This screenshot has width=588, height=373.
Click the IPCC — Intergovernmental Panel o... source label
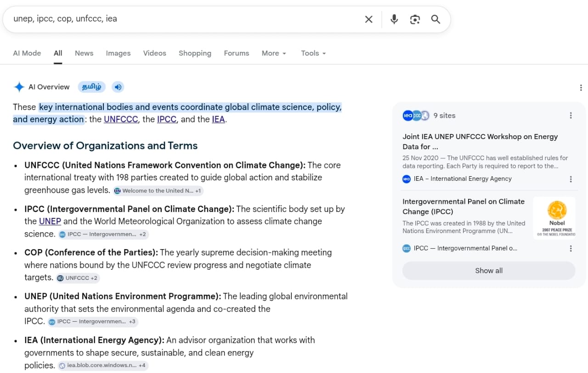point(465,248)
